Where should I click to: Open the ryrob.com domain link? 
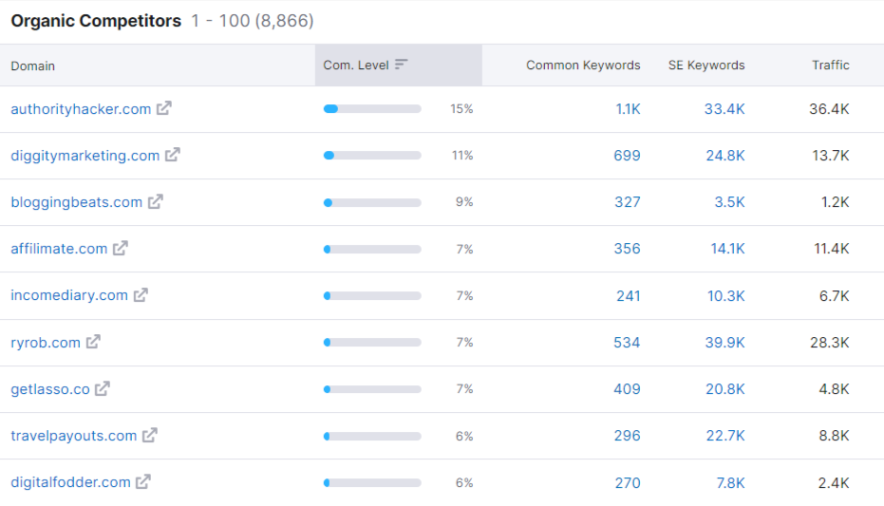click(x=45, y=342)
